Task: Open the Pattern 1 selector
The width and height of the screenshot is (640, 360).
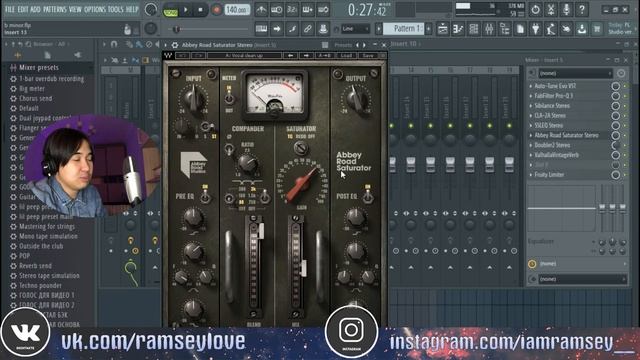Action: pyautogui.click(x=404, y=29)
